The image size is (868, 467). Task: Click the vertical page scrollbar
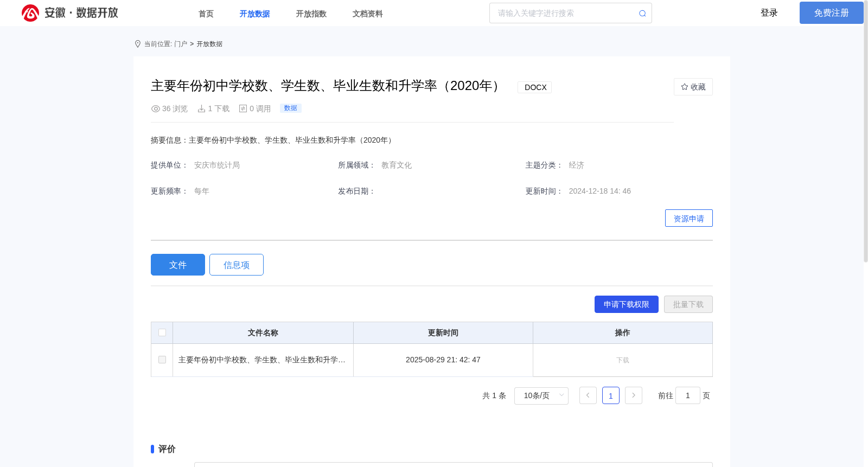866,130
